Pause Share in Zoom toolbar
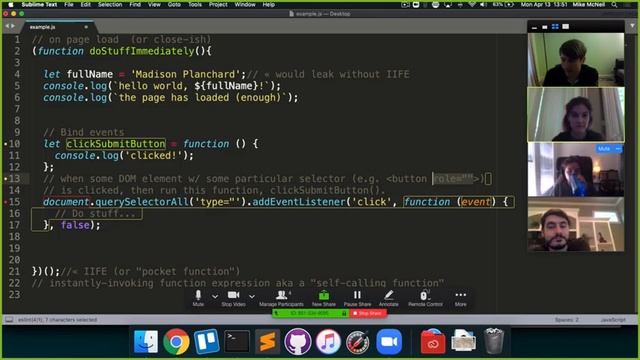 [357, 298]
